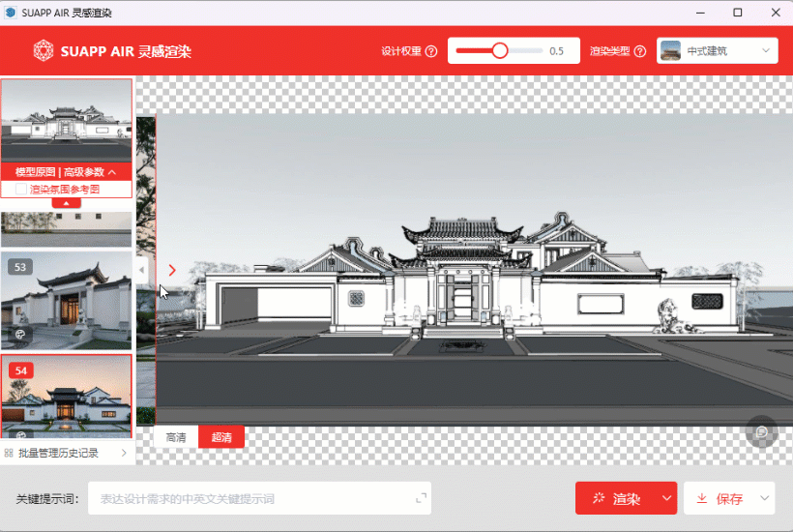Open the dropdown arrow beside 保存 button
The height and width of the screenshot is (532, 793).
(x=764, y=499)
